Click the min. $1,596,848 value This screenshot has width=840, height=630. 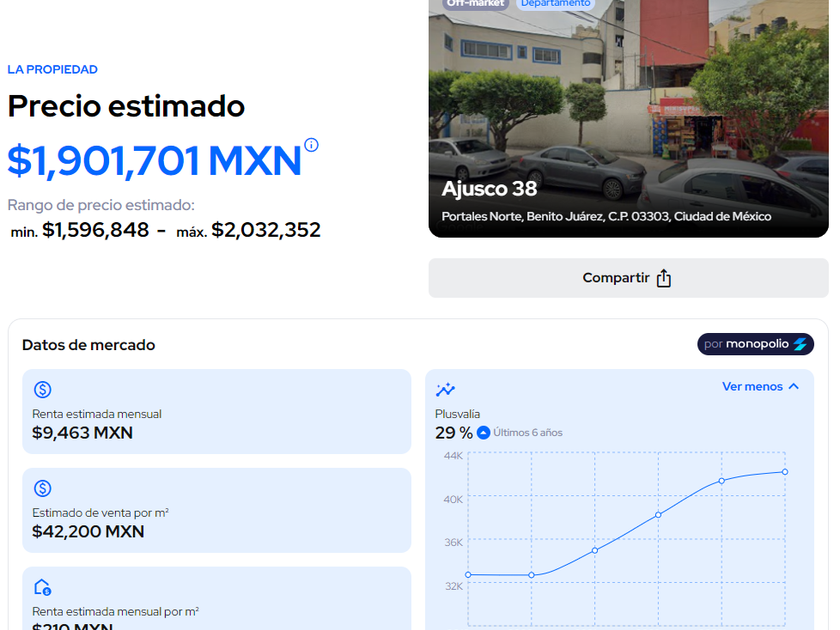80,230
